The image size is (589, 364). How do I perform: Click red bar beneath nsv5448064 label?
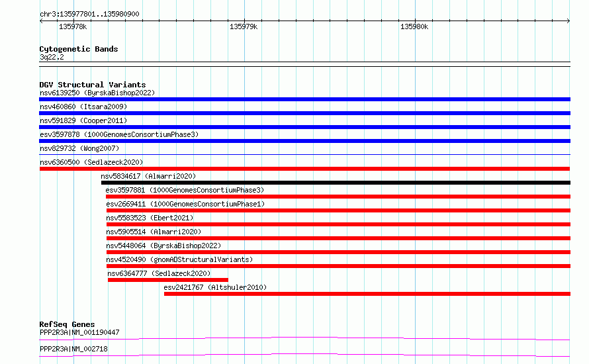click(338, 252)
